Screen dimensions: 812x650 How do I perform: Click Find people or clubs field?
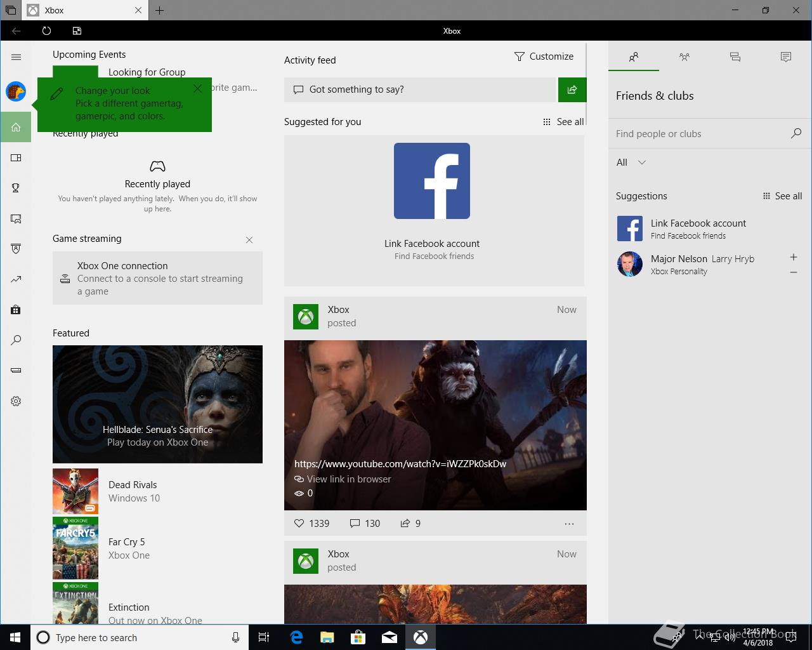pyautogui.click(x=701, y=134)
